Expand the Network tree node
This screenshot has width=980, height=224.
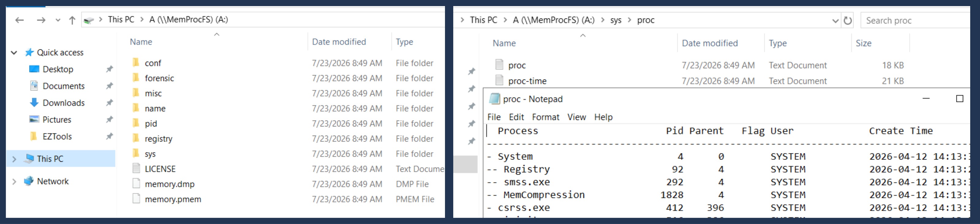14,181
